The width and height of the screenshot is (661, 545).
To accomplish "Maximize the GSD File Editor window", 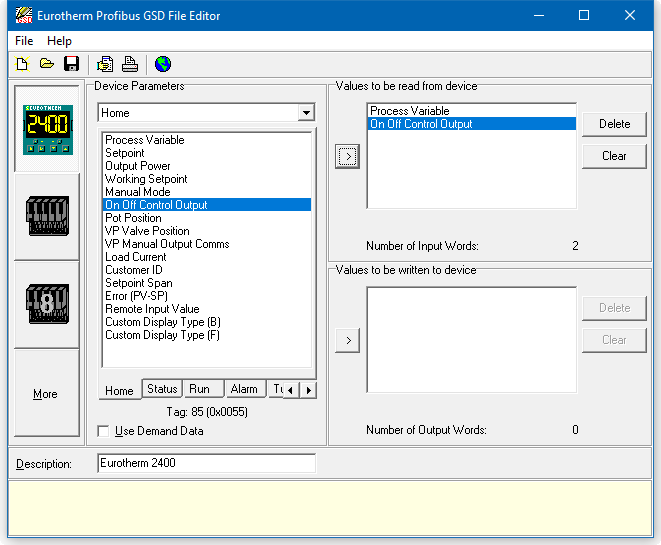I will 584,16.
